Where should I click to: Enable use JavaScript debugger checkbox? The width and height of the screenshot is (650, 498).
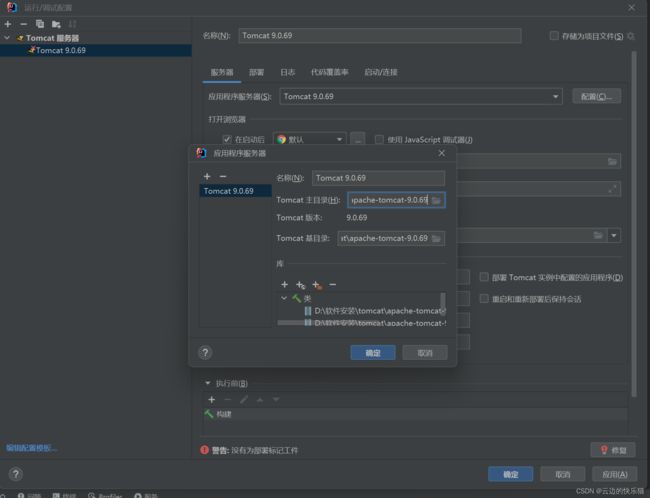pyautogui.click(x=379, y=139)
